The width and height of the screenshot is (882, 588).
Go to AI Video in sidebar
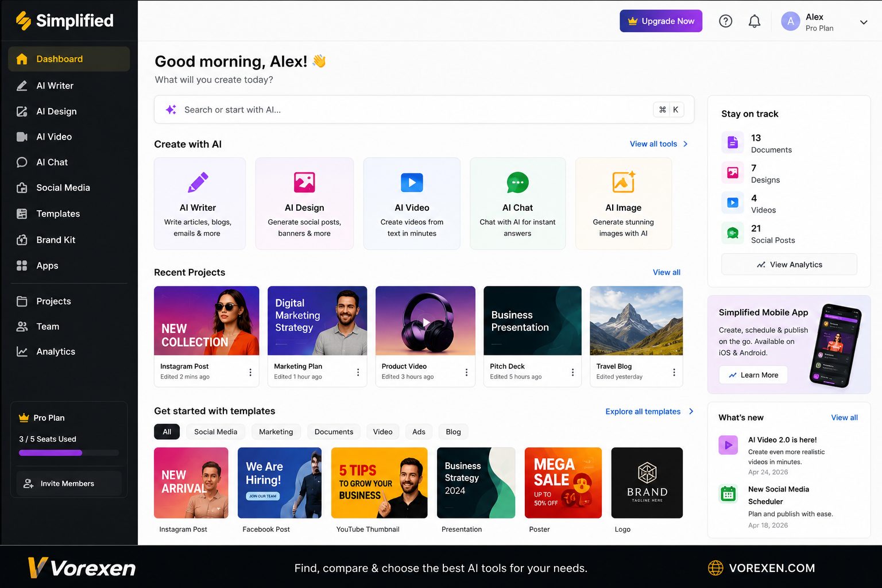[69, 137]
